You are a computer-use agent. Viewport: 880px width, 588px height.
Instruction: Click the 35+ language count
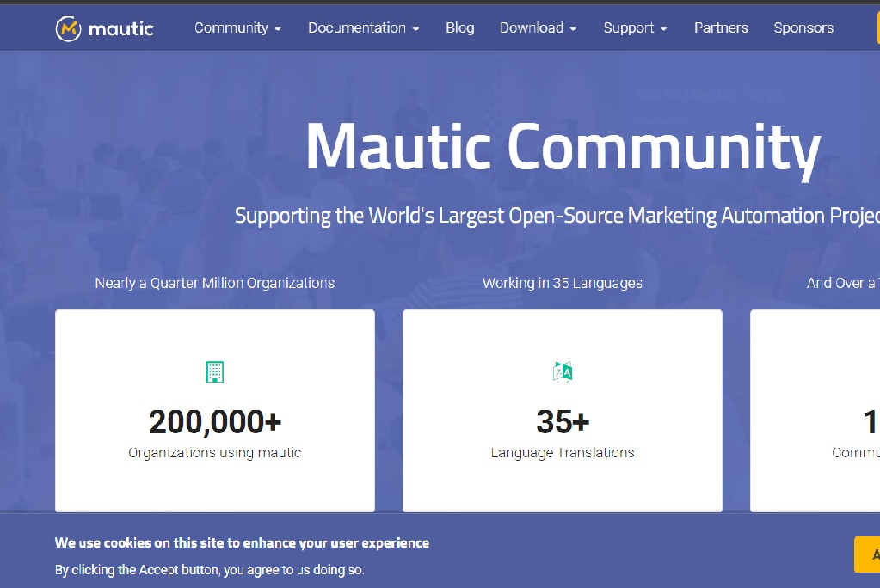[x=563, y=422]
